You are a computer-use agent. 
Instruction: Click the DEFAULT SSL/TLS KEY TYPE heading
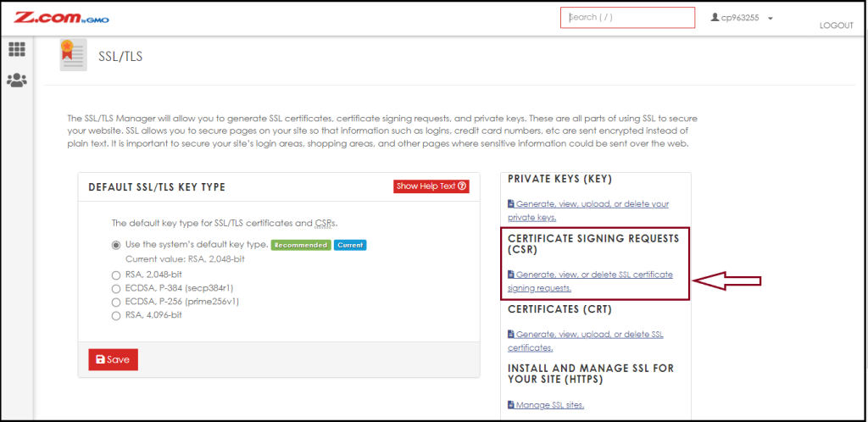(157, 187)
